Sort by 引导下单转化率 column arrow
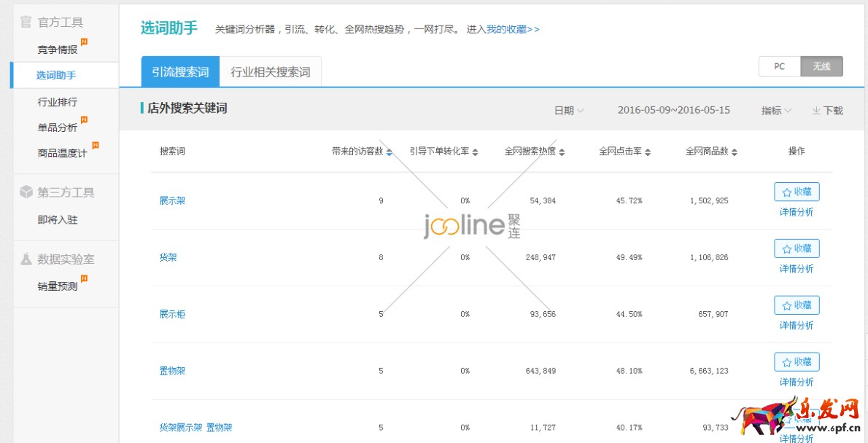Screen dimensions: 868x443 (x=476, y=152)
